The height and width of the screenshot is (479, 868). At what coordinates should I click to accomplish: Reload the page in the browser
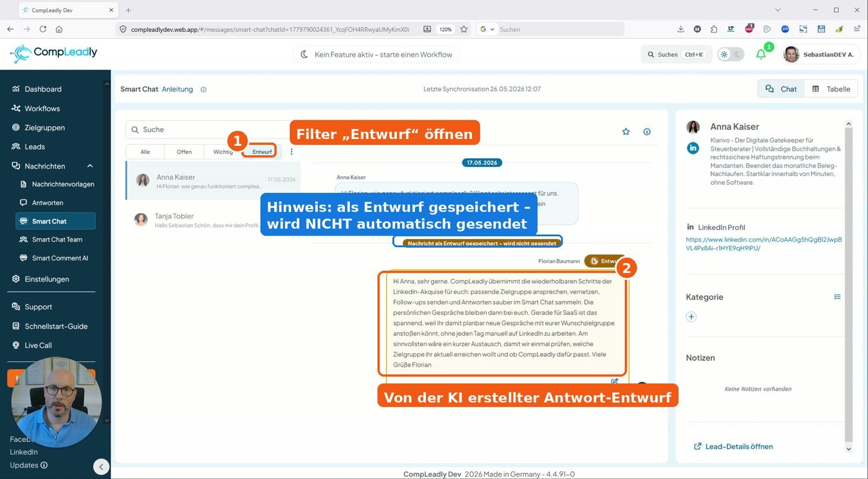[x=43, y=29]
